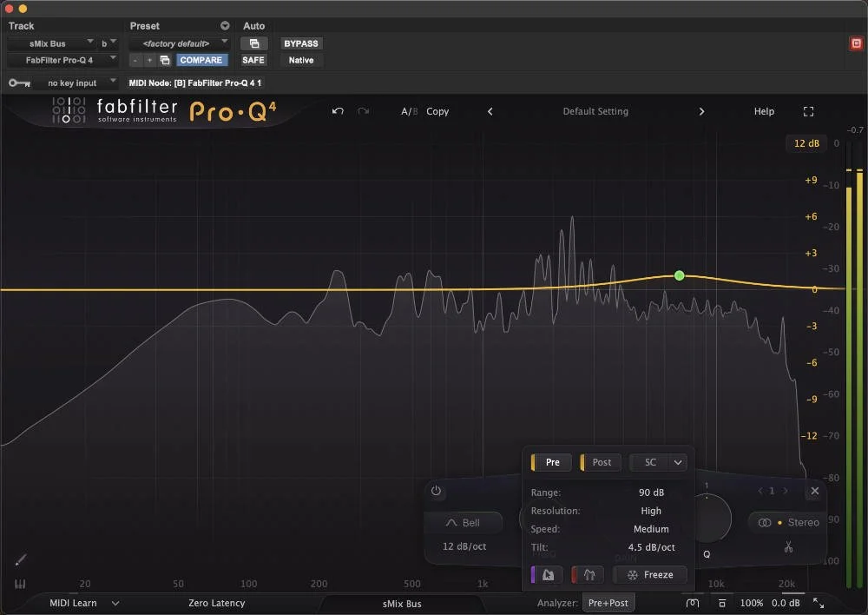Click the 100% gain scale value
Image resolution: width=868 pixels, height=615 pixels.
(x=751, y=603)
